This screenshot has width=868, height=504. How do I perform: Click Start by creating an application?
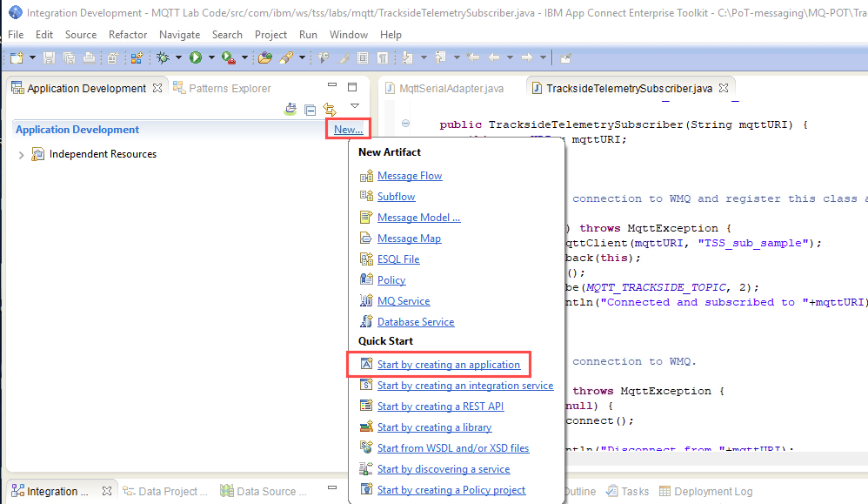[x=449, y=365]
